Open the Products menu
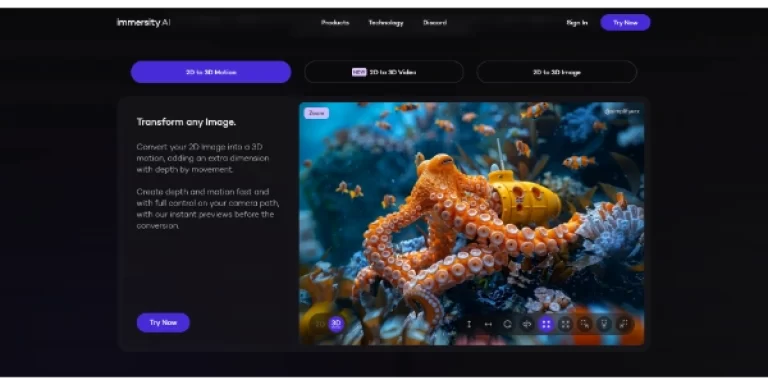 tap(335, 23)
